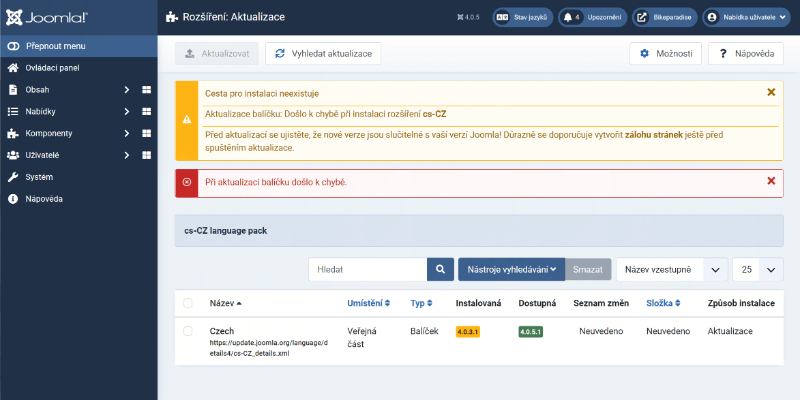Viewport: 800px width, 400px height.
Task: Click the Nabídky list icon
Action: (13, 112)
